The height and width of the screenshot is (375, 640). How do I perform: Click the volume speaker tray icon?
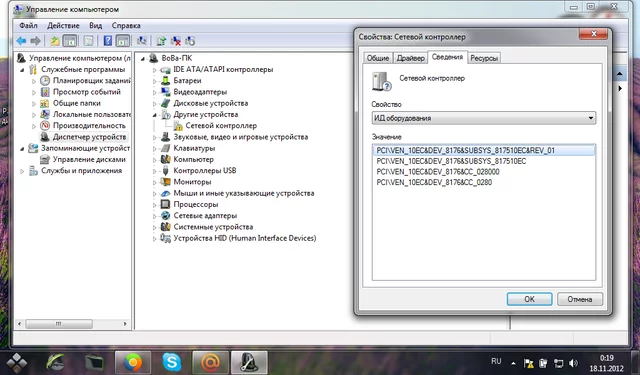[x=573, y=363]
